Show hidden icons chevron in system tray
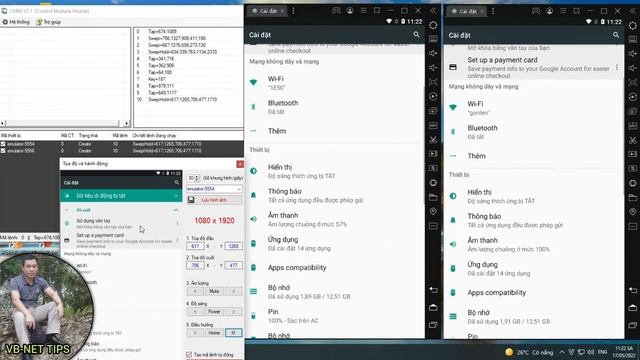This screenshot has height=360, width=640. pos(562,352)
